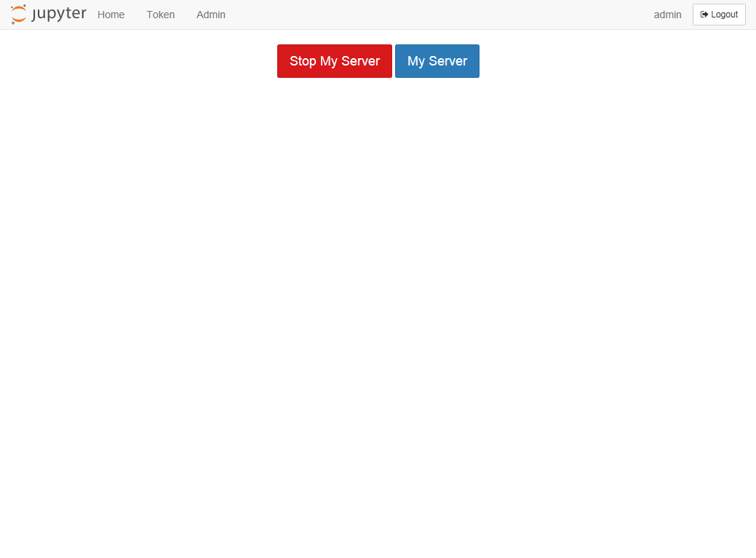Click the admin username text
Viewport: 756px width, 558px height.
pos(667,15)
